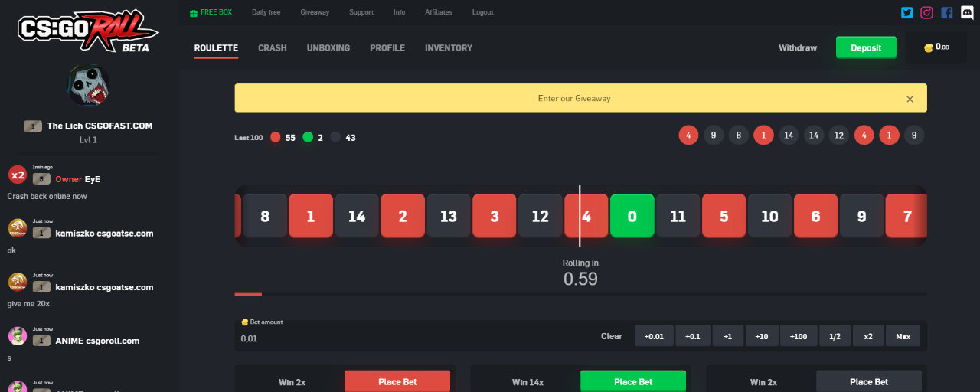This screenshot has height=392, width=980.
Task: Add +0.01 to bet amount
Action: pos(654,336)
